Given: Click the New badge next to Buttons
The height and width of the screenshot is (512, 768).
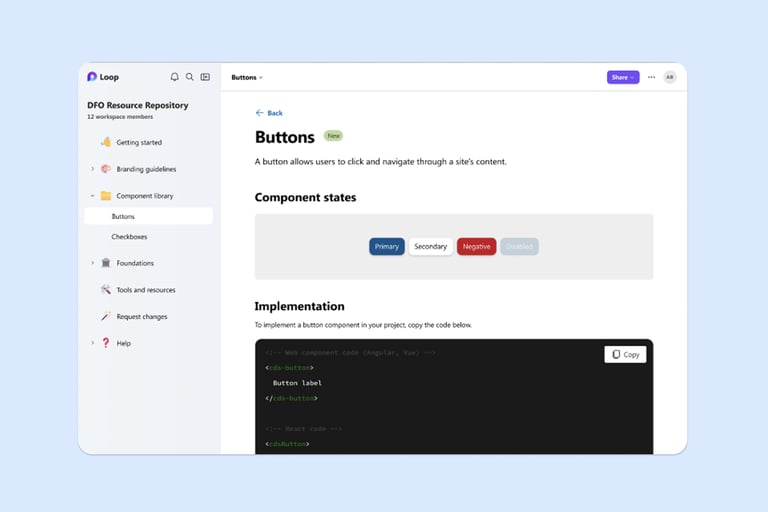Looking at the screenshot, I should [334, 136].
